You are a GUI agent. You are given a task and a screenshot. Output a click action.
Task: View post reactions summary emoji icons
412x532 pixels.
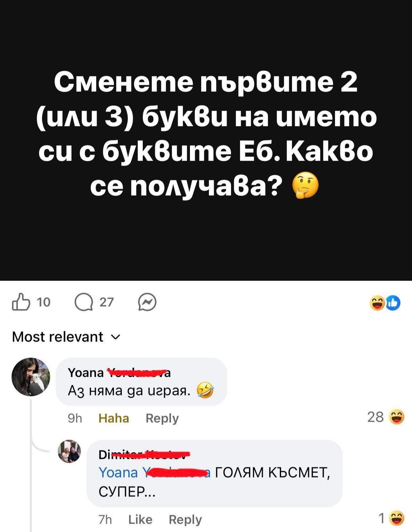point(385,303)
